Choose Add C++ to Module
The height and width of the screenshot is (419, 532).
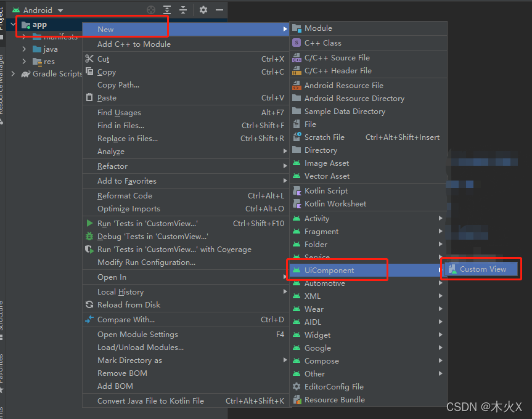(x=186, y=44)
